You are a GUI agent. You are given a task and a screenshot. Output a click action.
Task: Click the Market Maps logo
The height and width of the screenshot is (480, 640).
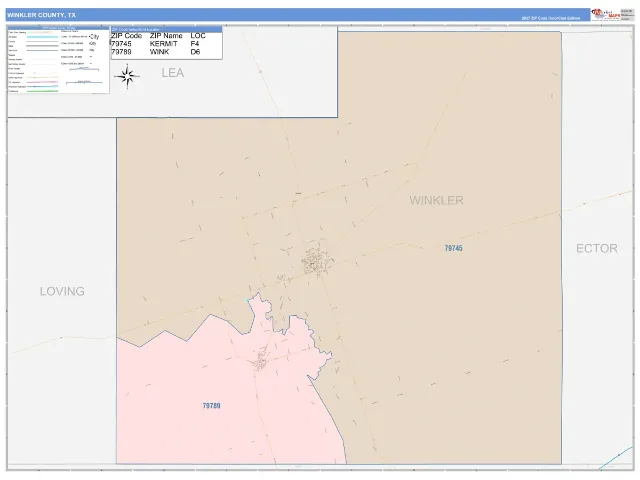[606, 14]
